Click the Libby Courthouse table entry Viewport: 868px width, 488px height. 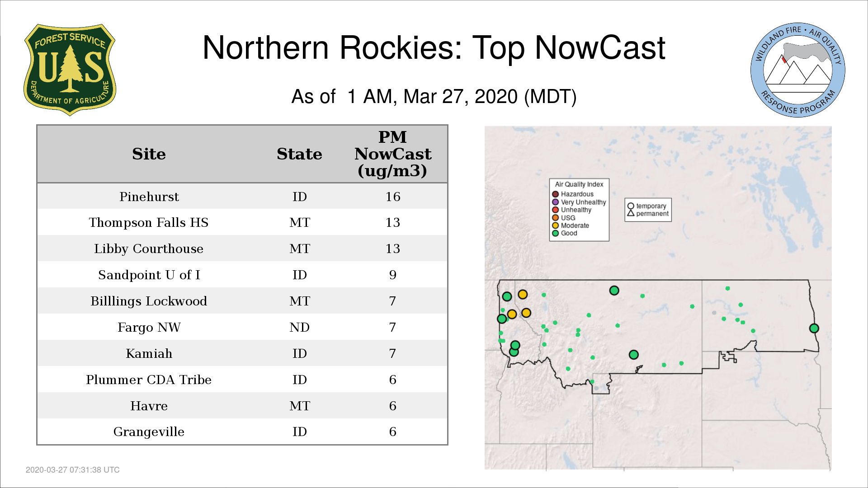click(149, 249)
